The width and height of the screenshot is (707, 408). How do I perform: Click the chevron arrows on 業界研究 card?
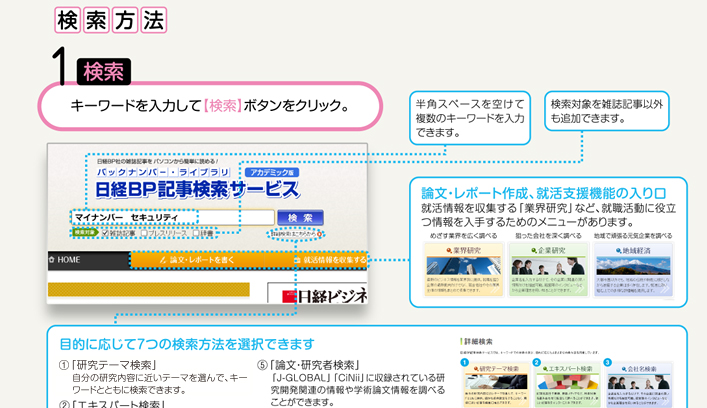click(x=495, y=291)
